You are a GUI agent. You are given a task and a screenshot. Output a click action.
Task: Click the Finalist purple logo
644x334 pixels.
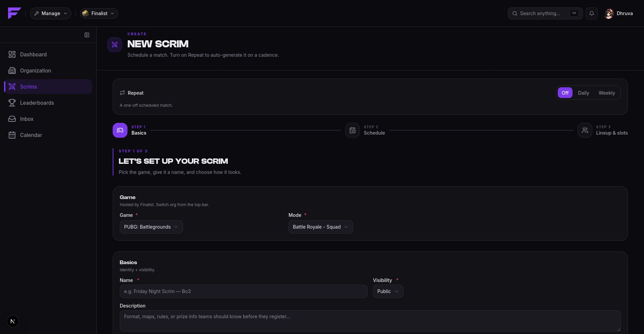14,13
